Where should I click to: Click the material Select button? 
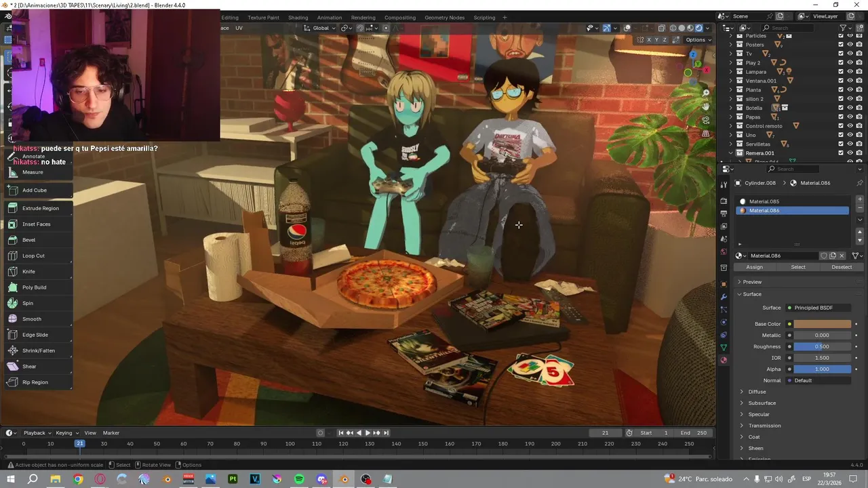798,267
